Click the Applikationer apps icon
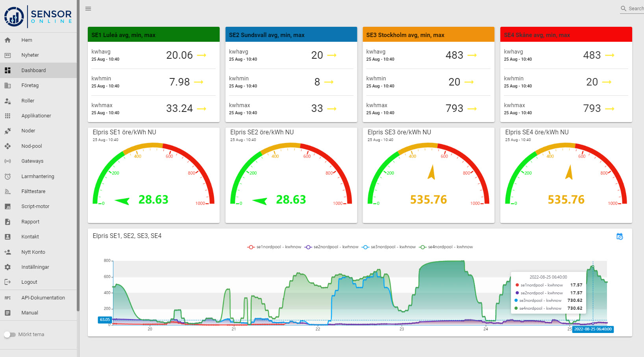The height and width of the screenshot is (357, 644). 7,116
